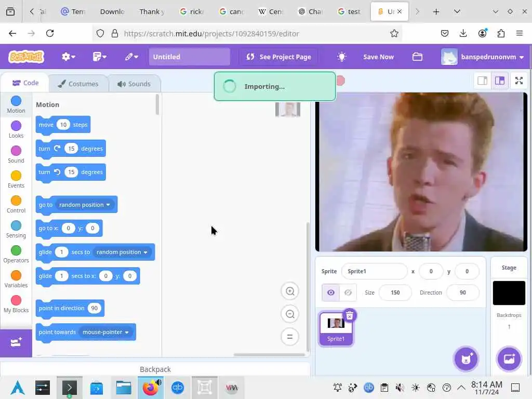Image resolution: width=532 pixels, height=399 pixels.
Task: Open the file manager in taskbar
Action: coord(124,388)
